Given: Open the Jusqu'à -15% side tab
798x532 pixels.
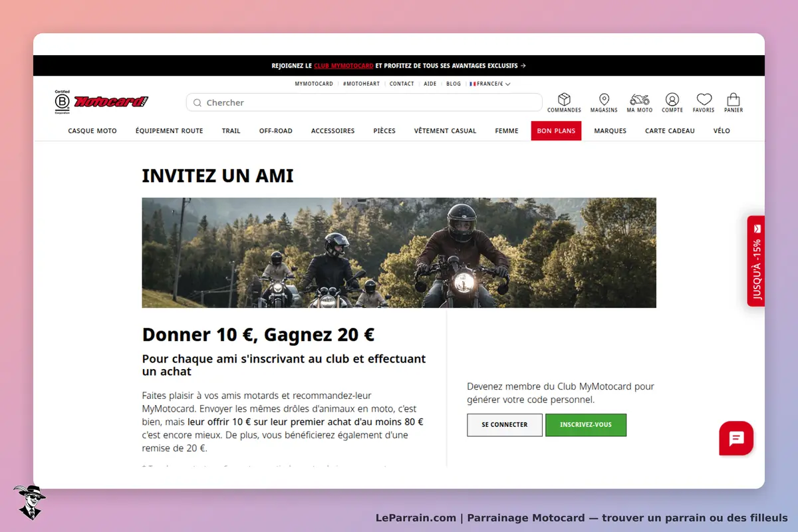Looking at the screenshot, I should [756, 261].
